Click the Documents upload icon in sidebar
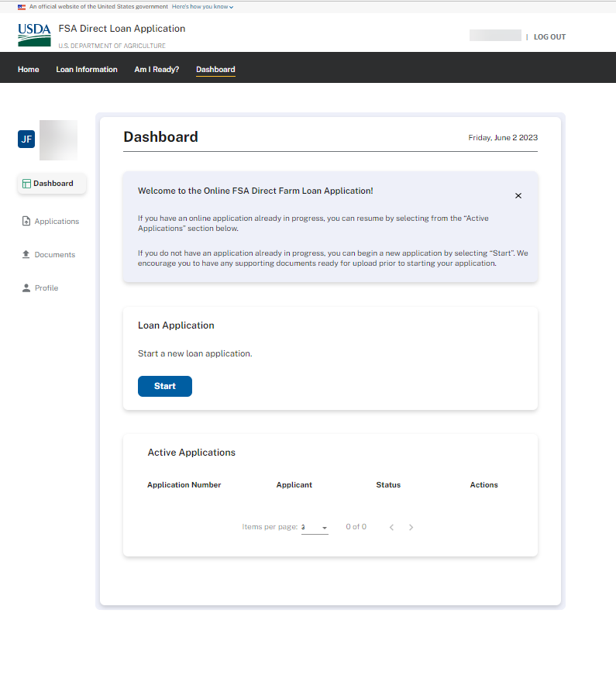The width and height of the screenshot is (616, 675). (26, 254)
